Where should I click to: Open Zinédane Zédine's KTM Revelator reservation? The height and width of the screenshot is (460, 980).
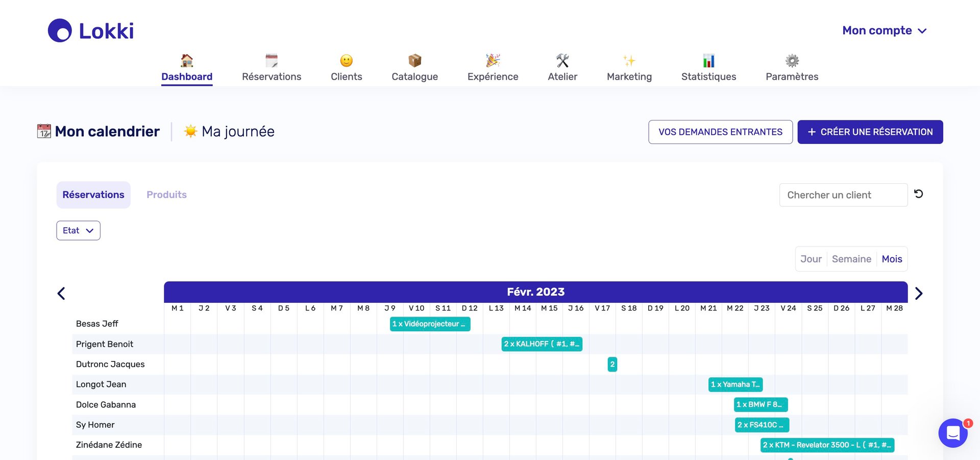click(x=827, y=445)
